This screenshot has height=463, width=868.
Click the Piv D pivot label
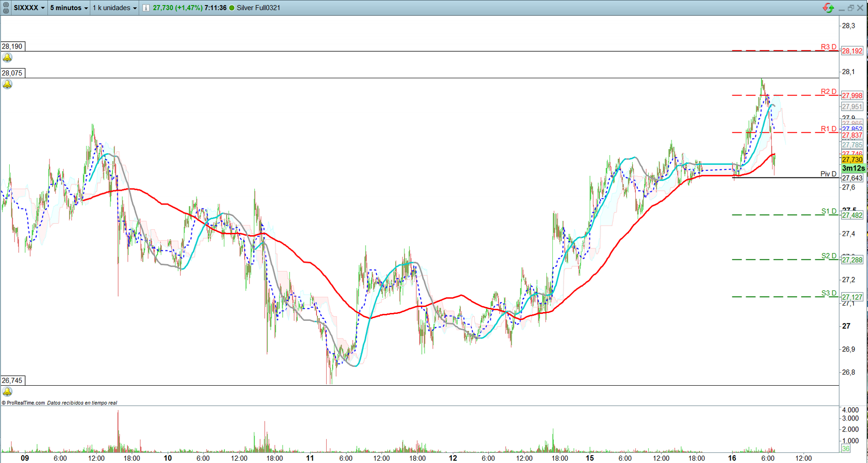pos(829,174)
